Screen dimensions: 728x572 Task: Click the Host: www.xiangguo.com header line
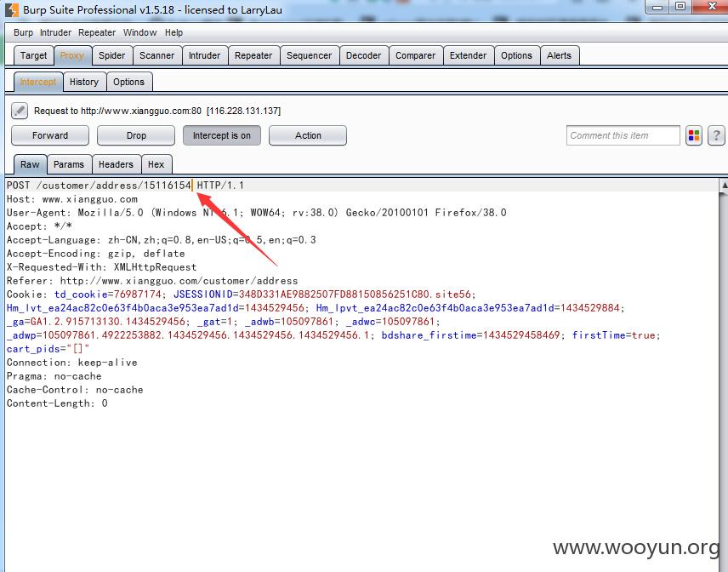tap(72, 199)
